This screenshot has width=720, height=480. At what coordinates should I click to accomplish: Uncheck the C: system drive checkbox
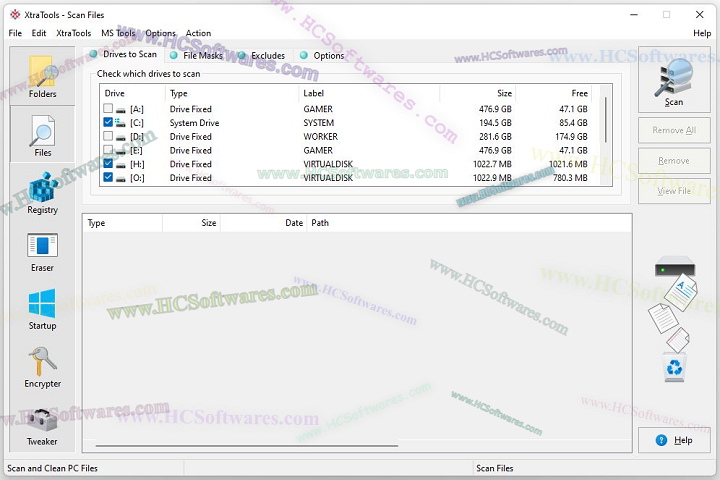click(108, 122)
